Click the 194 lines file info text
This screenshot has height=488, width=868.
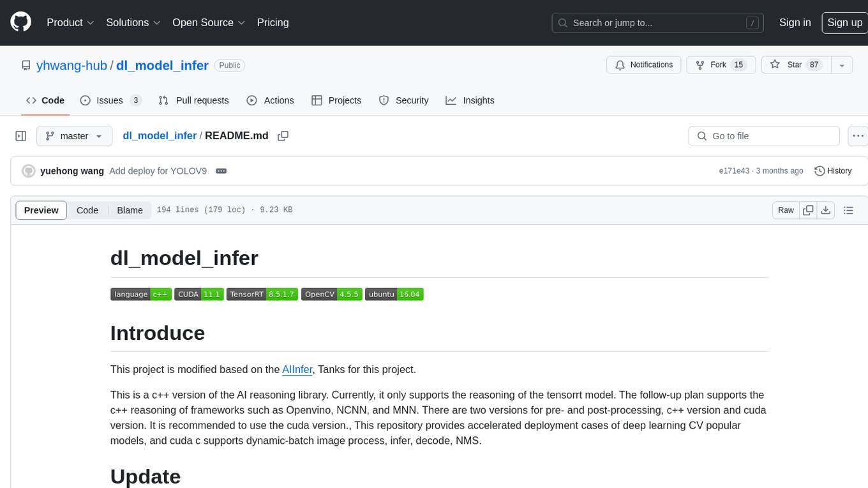[x=224, y=210]
